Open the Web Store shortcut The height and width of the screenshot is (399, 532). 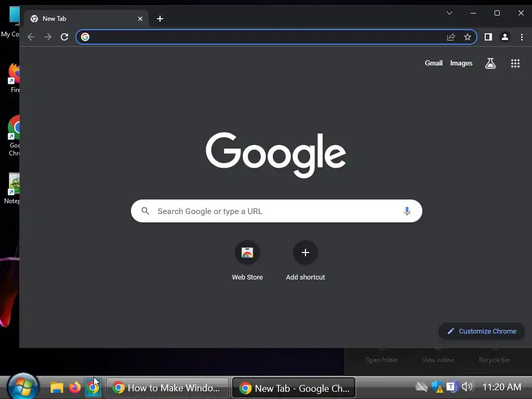pos(247,261)
